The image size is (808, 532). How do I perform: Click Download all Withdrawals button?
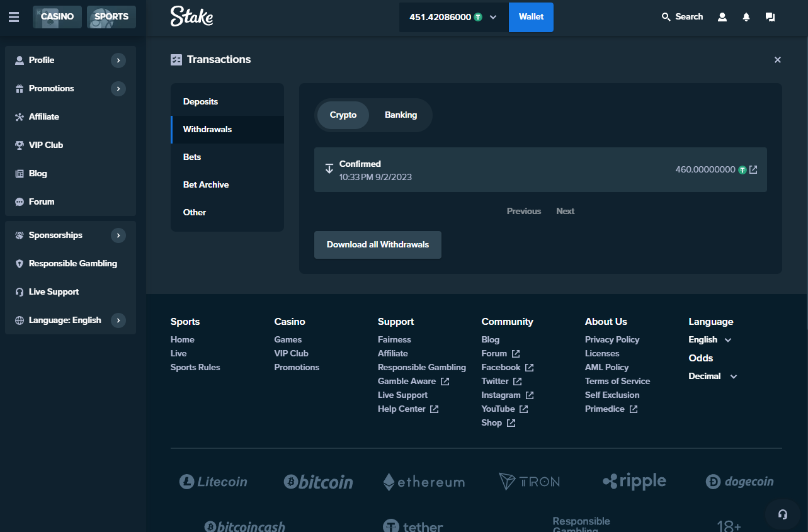tap(378, 245)
